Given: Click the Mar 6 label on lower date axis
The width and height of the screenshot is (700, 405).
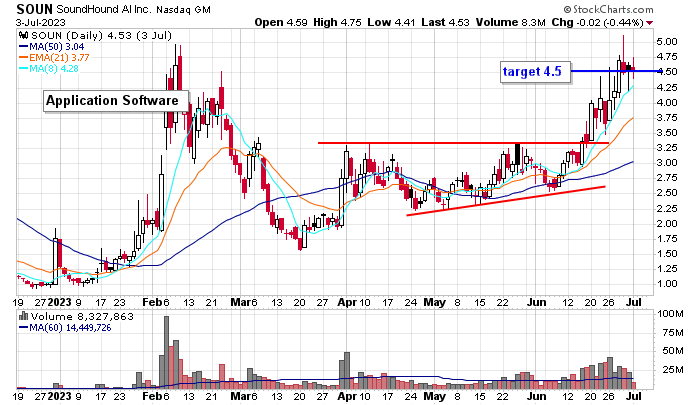Looking at the screenshot, I should click(244, 396).
